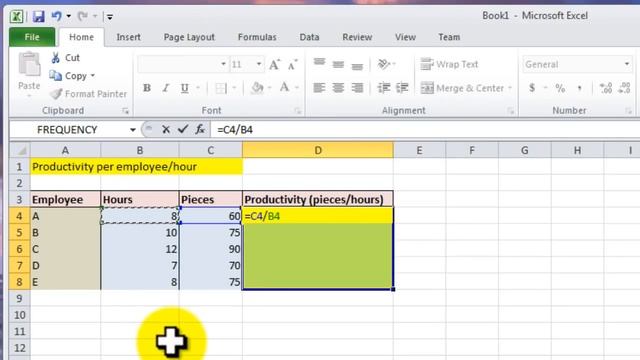Open the Customize Quick Access Toolbar dropdown
The width and height of the screenshot is (640, 360).
[x=110, y=17]
